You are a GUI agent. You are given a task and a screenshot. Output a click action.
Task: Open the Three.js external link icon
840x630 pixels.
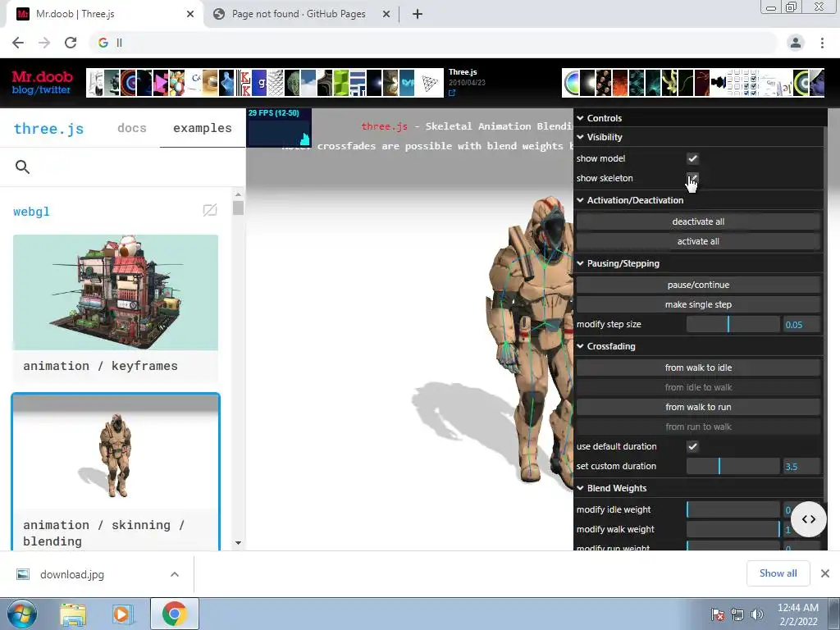click(x=452, y=93)
